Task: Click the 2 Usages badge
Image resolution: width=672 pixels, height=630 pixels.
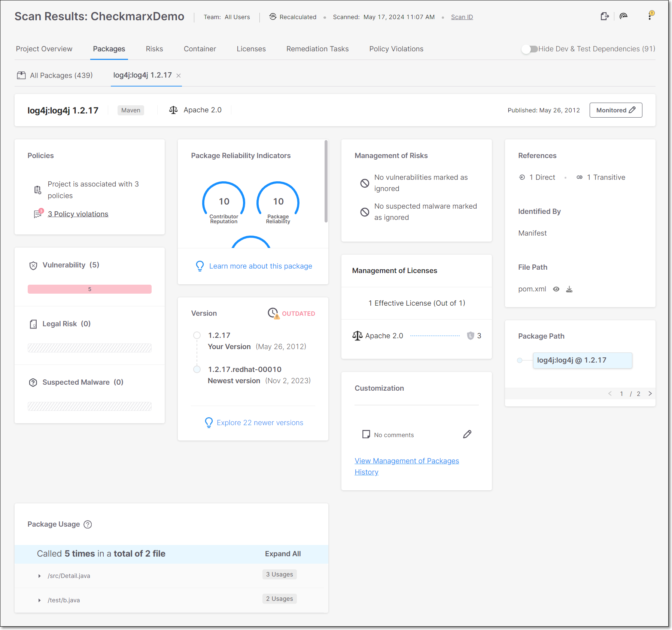Action: 280,599
